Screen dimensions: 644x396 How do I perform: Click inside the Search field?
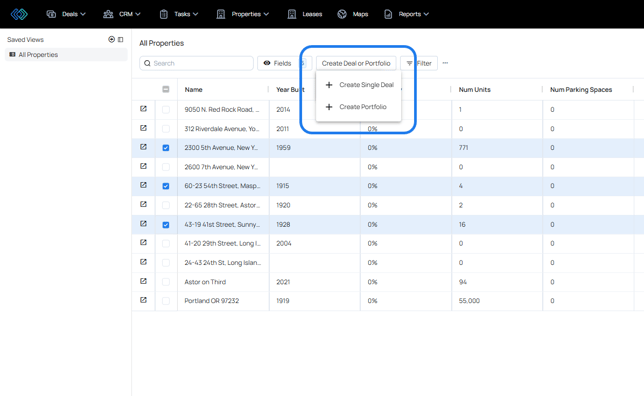point(196,63)
